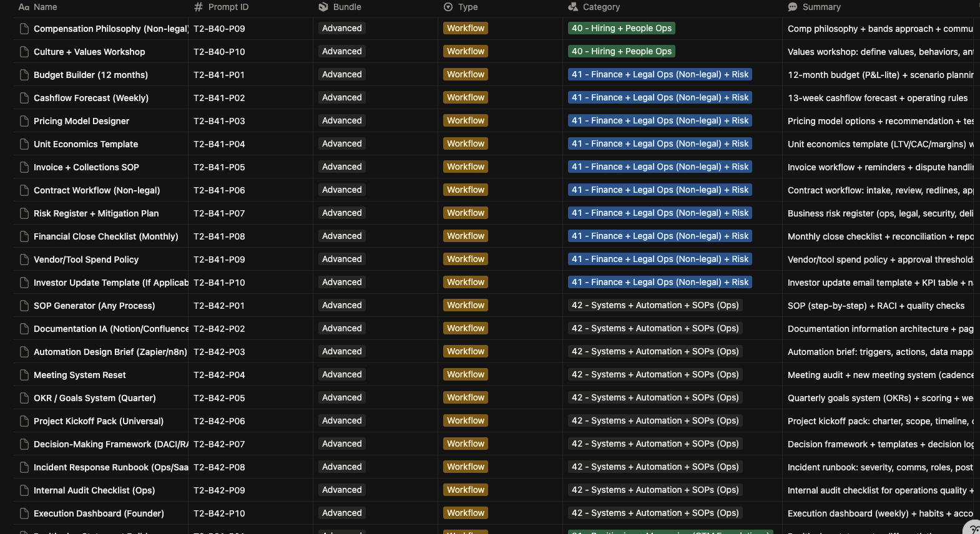Click the page icon beside Execution Dashboard (Founder)
This screenshot has height=534, width=980.
[24, 513]
